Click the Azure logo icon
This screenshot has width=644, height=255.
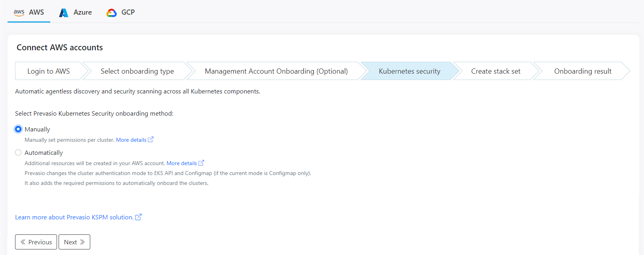tap(64, 13)
